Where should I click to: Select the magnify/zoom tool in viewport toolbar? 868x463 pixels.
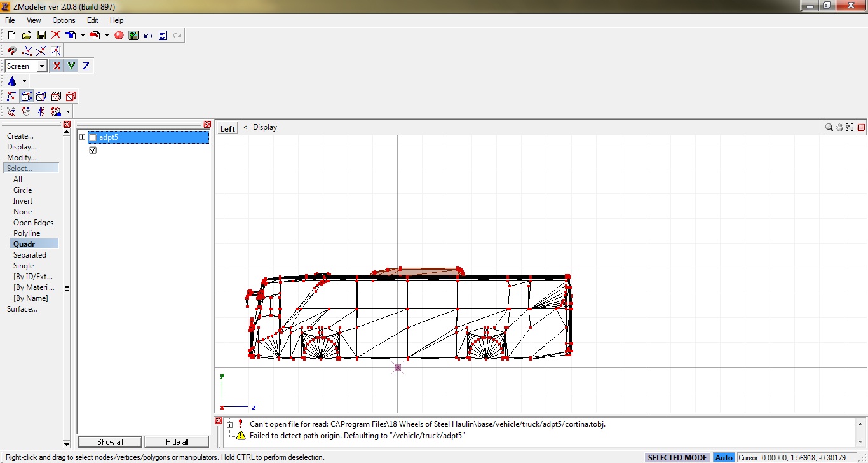pos(829,127)
